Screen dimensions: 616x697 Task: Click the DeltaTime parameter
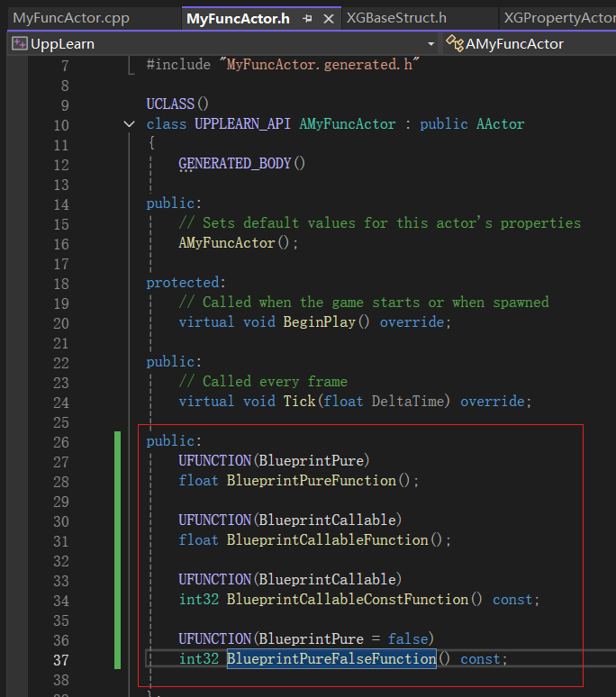pos(408,402)
